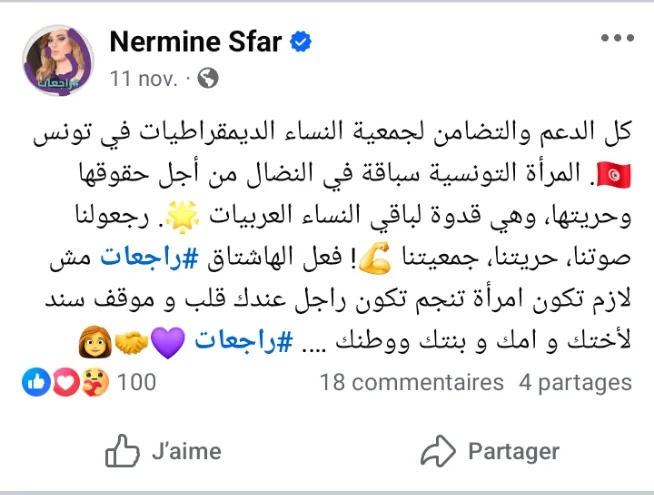Open the #راجعات hashtag beside the purple heart
The image size is (654, 495).
(x=235, y=342)
